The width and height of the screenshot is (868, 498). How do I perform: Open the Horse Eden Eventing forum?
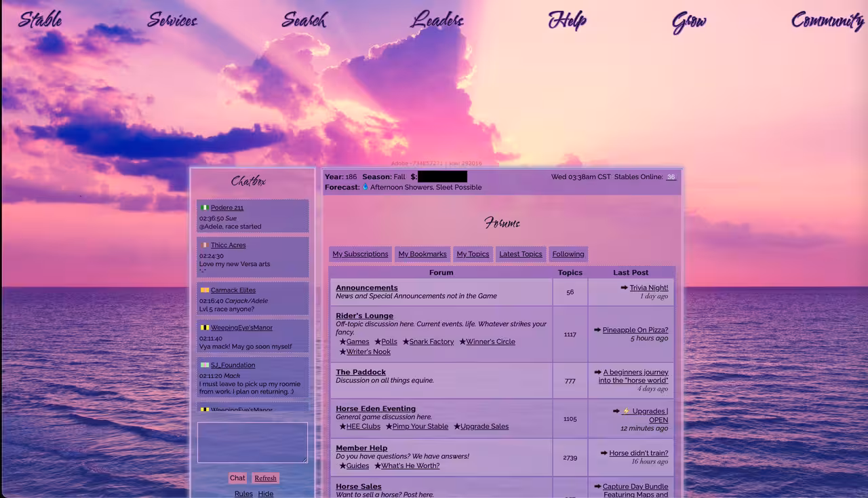376,408
